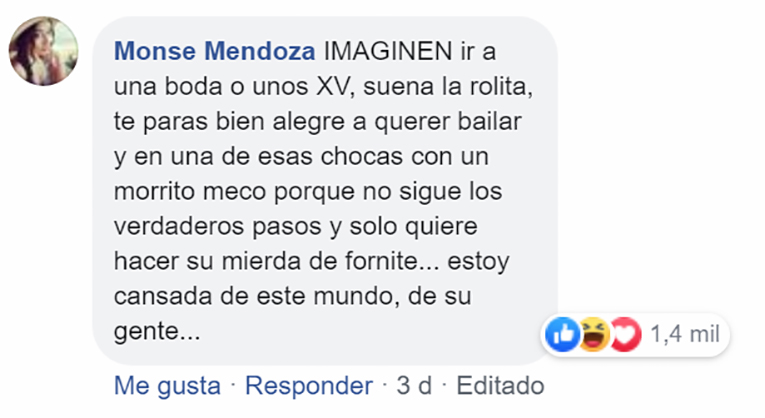Open Monse Mendoza's profile picture
The height and width of the screenshot is (418, 765).
pos(43,51)
